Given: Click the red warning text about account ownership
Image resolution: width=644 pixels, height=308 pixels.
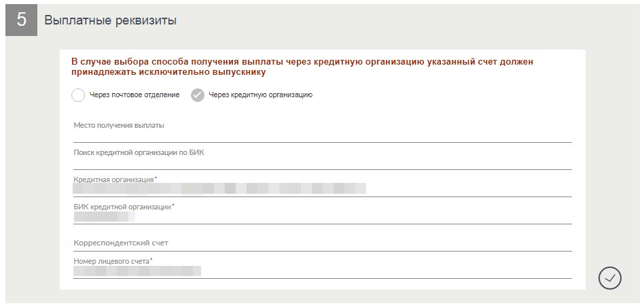Looking at the screenshot, I should 302,67.
